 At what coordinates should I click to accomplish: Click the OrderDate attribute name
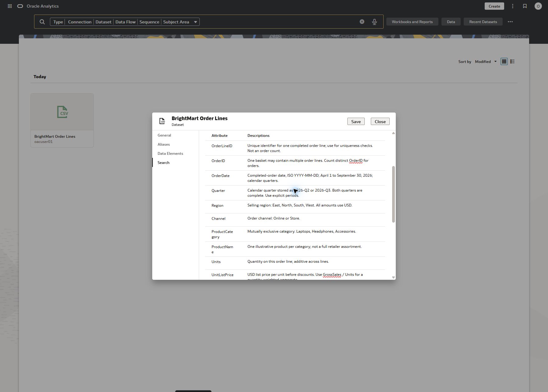coord(220,176)
